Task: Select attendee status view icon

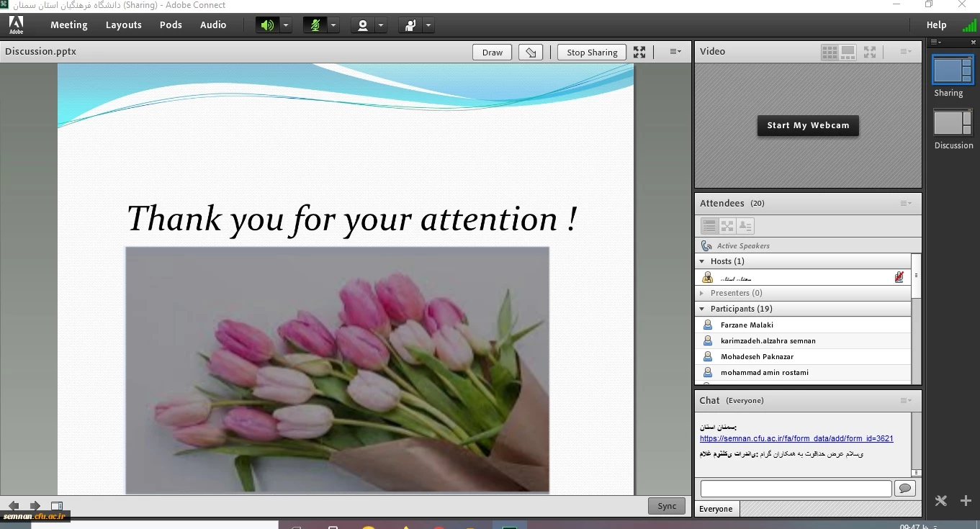Action: pyautogui.click(x=745, y=226)
